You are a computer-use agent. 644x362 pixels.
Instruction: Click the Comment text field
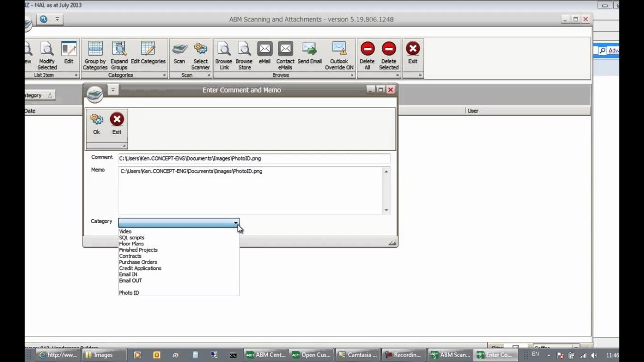(254, 158)
